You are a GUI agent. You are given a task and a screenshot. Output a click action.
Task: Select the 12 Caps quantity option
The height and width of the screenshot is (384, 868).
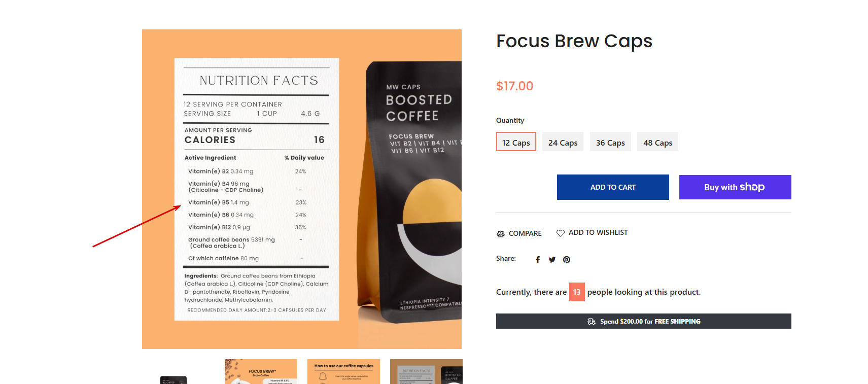[516, 142]
